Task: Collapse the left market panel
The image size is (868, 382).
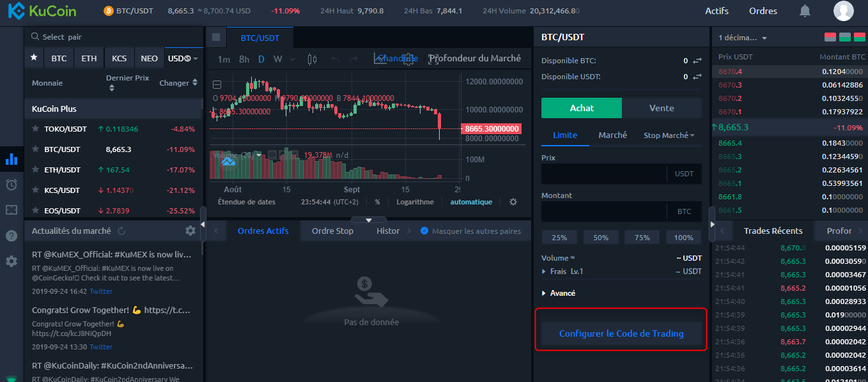Action: point(203,224)
